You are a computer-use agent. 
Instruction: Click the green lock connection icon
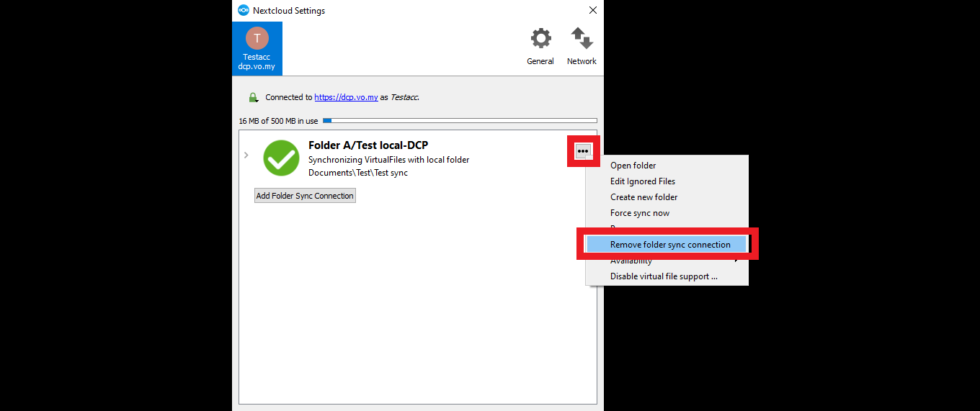point(253,97)
